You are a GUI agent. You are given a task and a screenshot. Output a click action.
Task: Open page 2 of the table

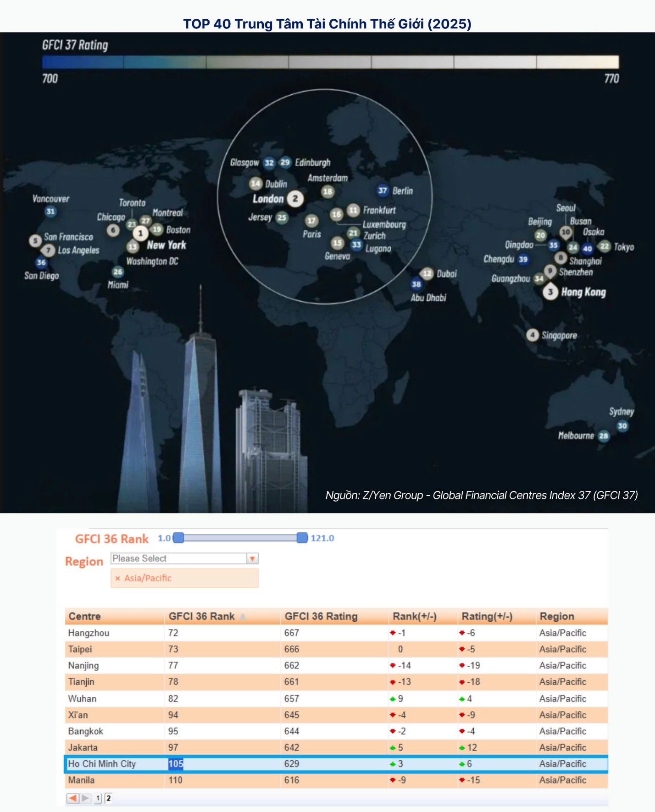pyautogui.click(x=108, y=798)
